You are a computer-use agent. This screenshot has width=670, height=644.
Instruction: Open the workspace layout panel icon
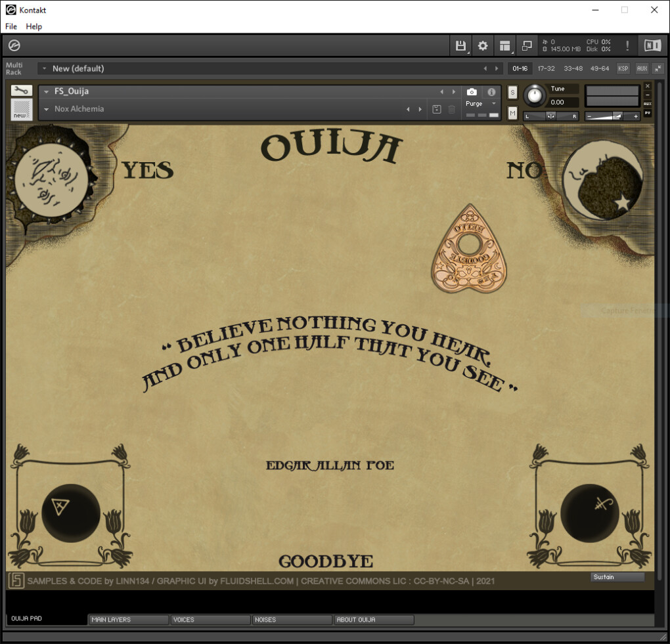point(505,46)
